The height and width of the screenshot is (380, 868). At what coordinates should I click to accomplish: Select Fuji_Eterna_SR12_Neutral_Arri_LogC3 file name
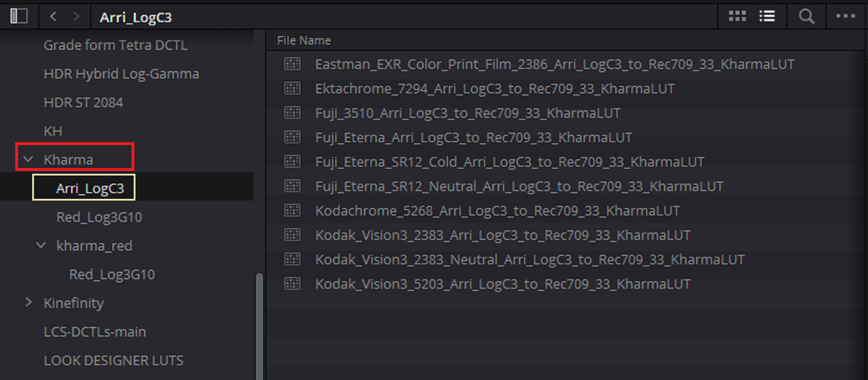pos(519,187)
